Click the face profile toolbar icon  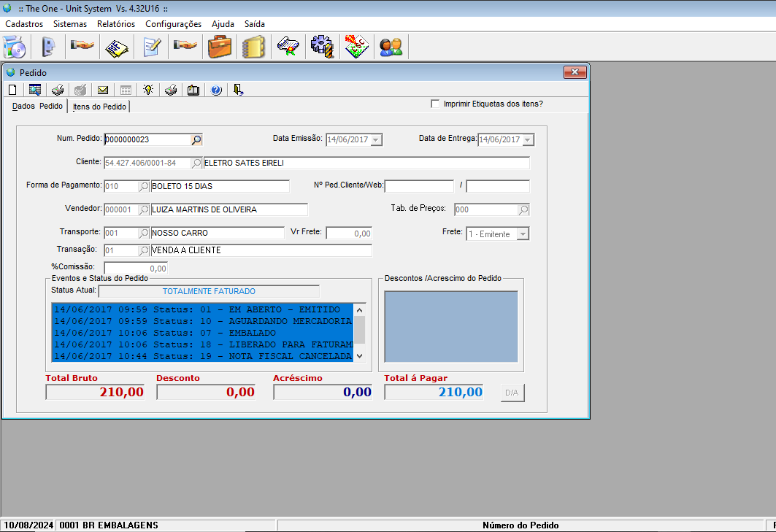[x=48, y=47]
